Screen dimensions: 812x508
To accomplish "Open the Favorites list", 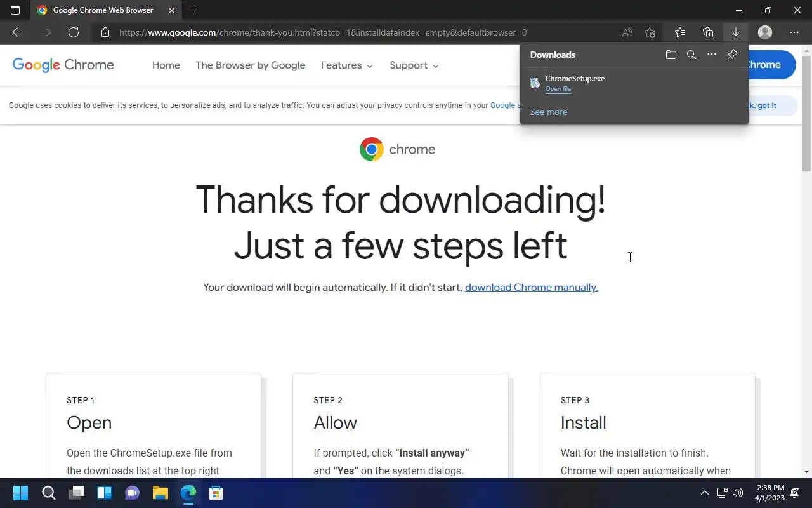I will [680, 32].
